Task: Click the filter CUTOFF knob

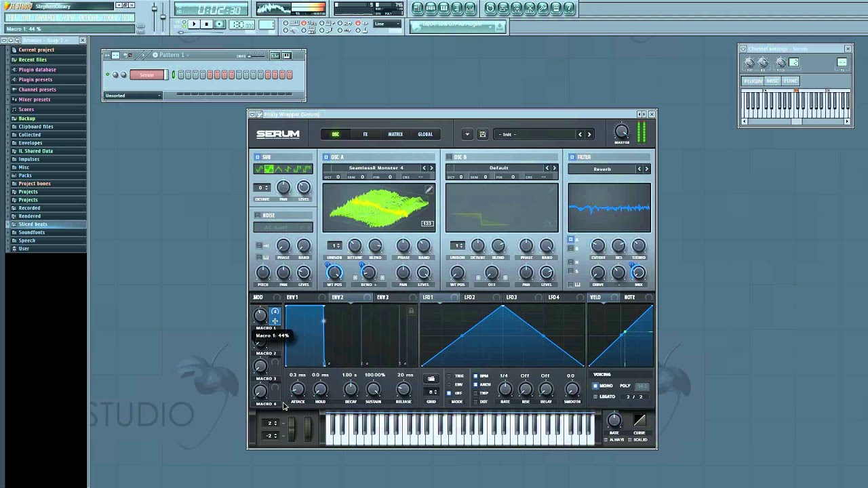Action: tap(597, 245)
